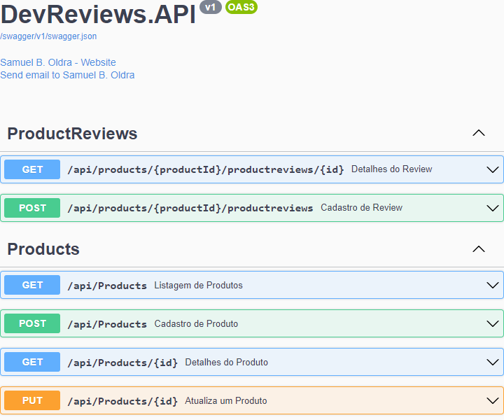Click the v1 version badge
This screenshot has width=504, height=420.
pyautogui.click(x=211, y=7)
